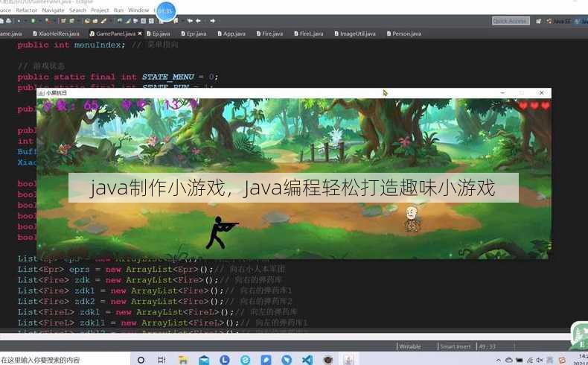
Task: Click the volume icon in the system tray
Action: coord(540,361)
